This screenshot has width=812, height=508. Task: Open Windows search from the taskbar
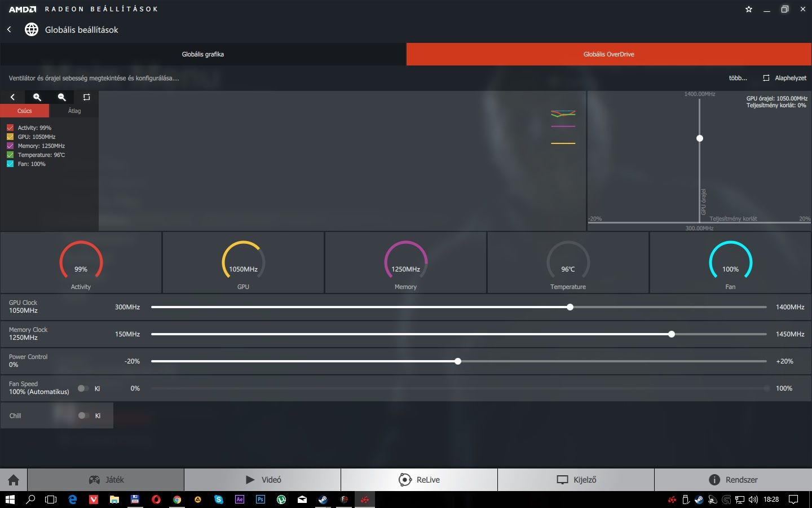click(31, 500)
